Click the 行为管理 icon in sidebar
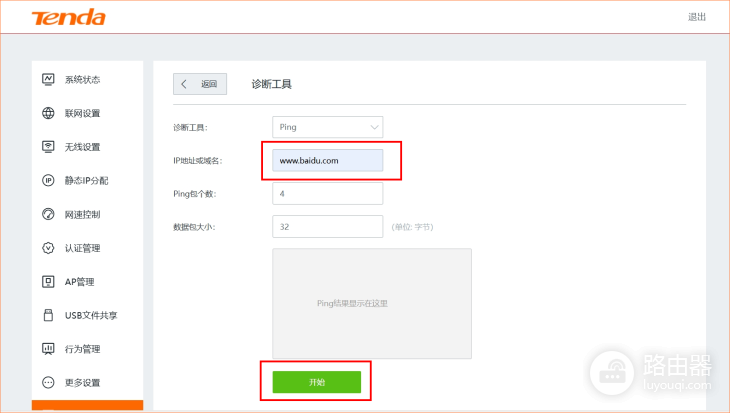730x413 pixels. coord(48,349)
